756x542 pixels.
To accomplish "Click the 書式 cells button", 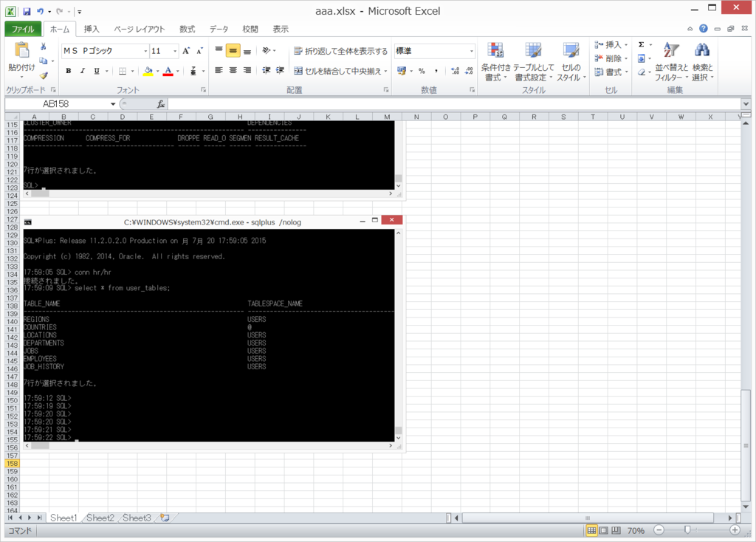I will (611, 72).
